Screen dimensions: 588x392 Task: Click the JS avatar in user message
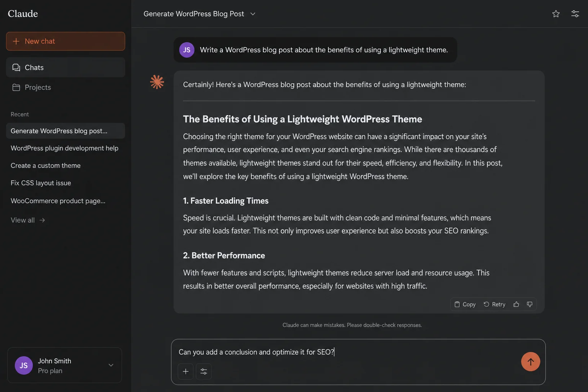point(187,50)
